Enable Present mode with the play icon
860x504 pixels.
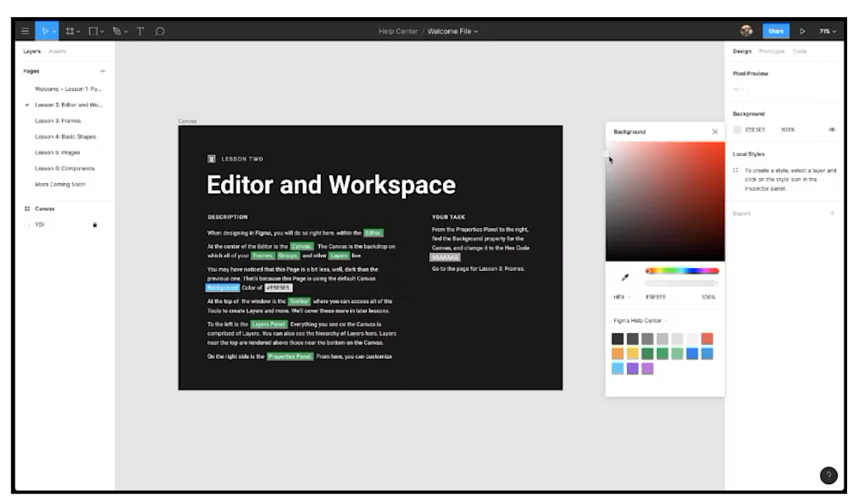pos(803,30)
